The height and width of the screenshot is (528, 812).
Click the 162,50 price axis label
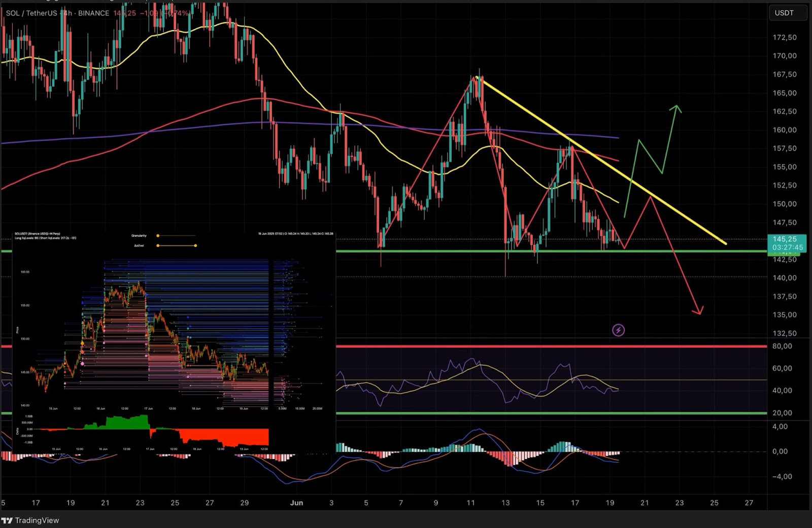[785, 112]
